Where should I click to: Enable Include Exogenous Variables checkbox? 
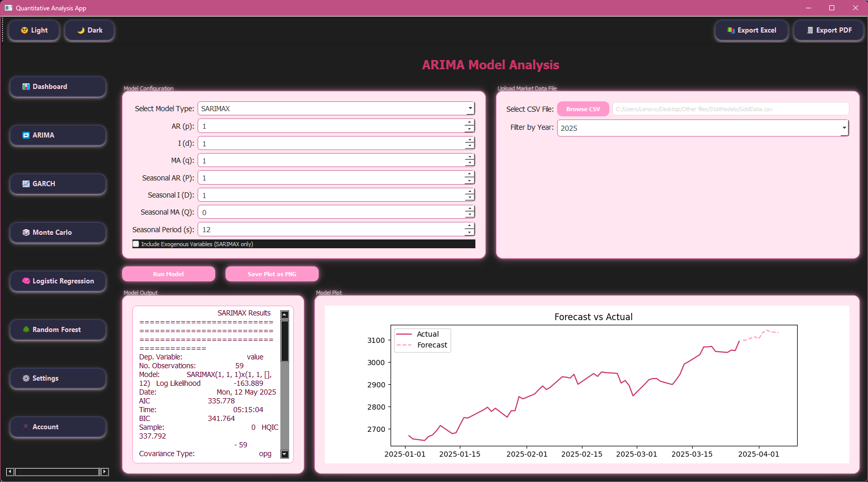(x=136, y=244)
